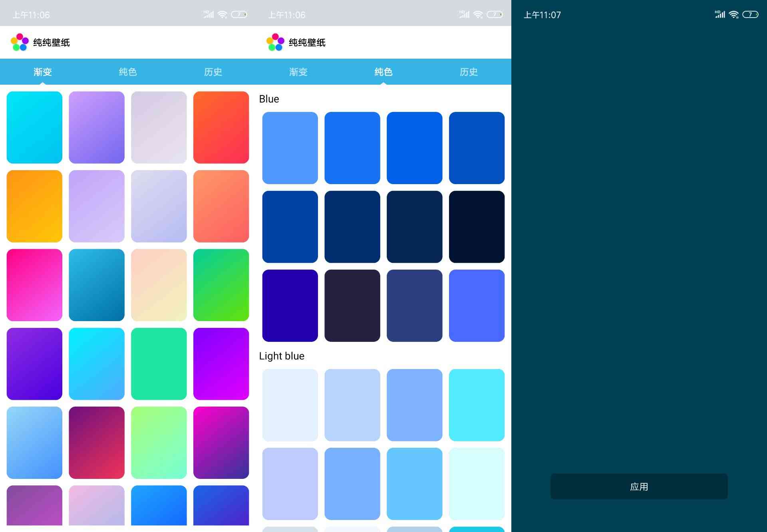This screenshot has height=532, width=767.
Task: Select solid mint green gradient thumbnail
Action: click(159, 364)
